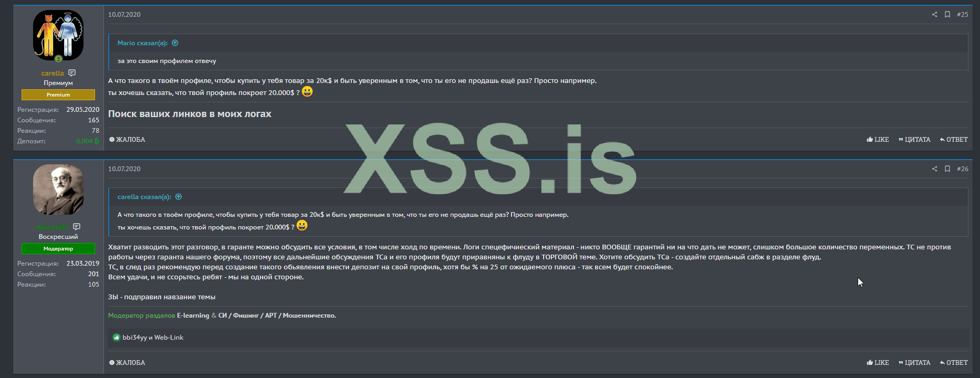Open signature link Поиск ваших линков в моих логах
Image resolution: width=980 pixels, height=378 pixels.
(x=190, y=114)
